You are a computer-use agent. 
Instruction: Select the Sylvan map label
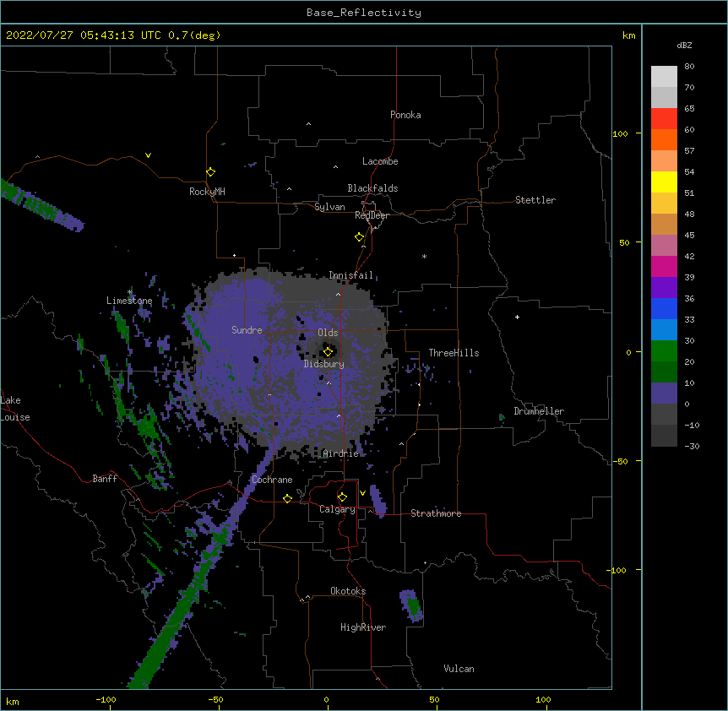[329, 207]
